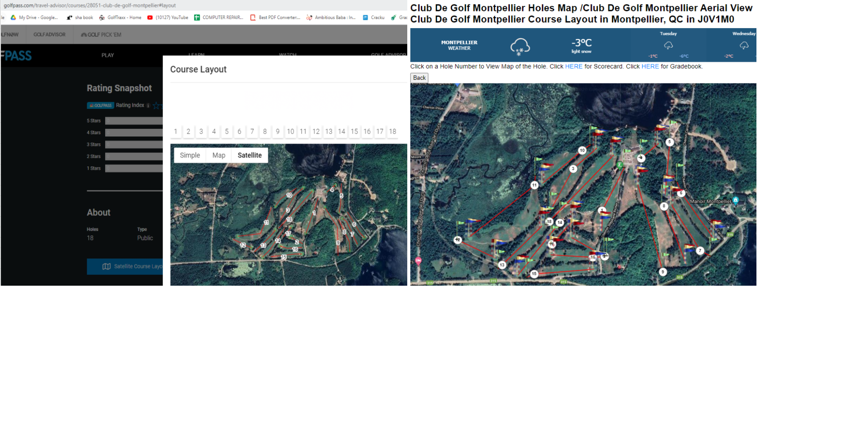Switch course layout to Simple view

coord(190,155)
